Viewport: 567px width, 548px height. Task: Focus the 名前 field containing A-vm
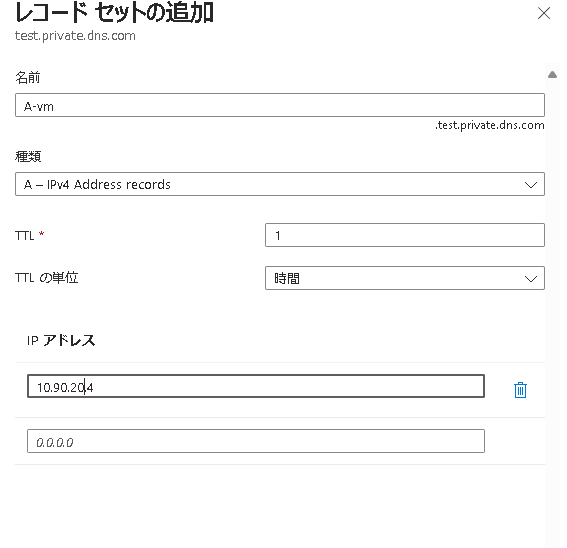[x=280, y=105]
